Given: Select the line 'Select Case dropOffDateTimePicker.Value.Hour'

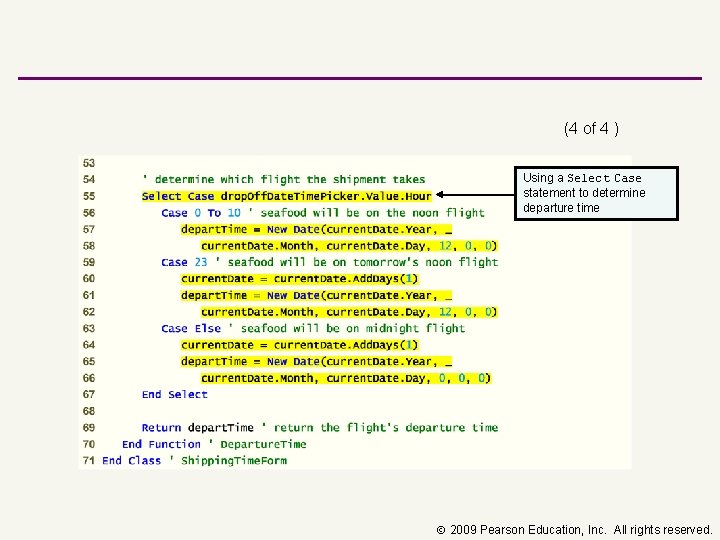Looking at the screenshot, I should [x=287, y=197].
